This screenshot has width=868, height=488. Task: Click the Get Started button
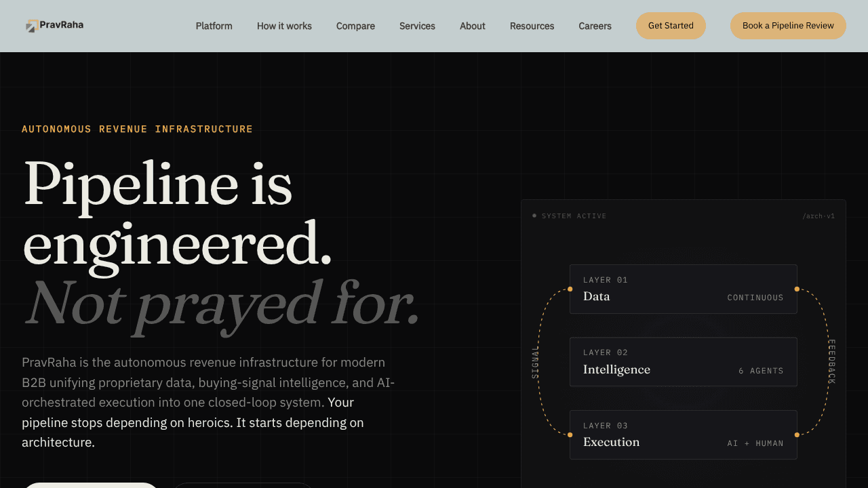[671, 26]
